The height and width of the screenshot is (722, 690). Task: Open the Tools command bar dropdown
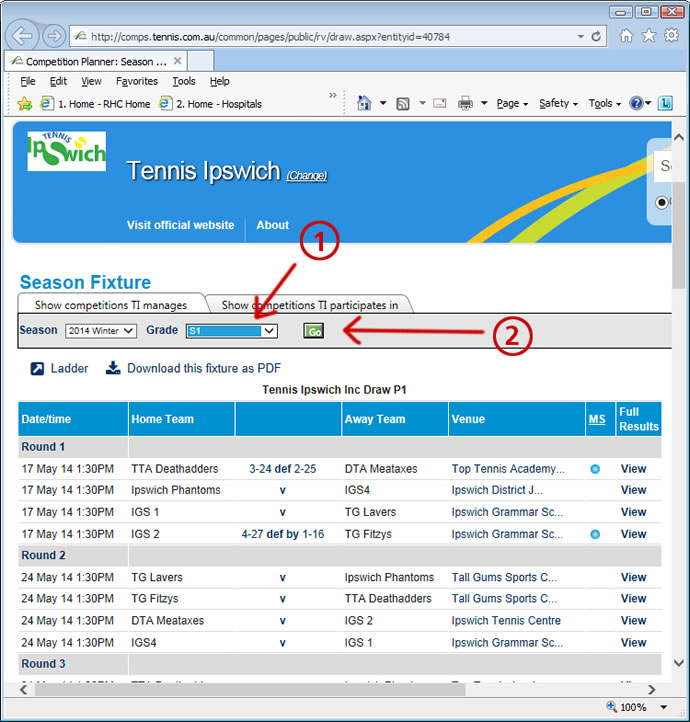pyautogui.click(x=604, y=104)
